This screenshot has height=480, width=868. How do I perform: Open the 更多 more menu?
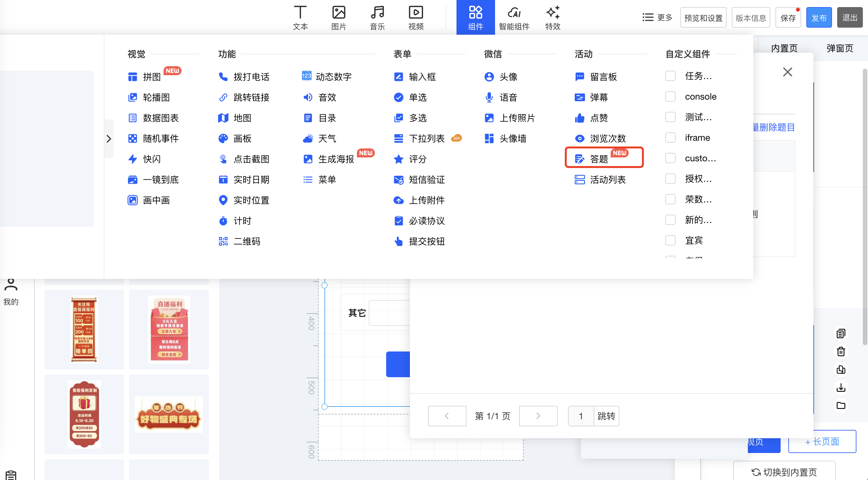click(x=657, y=17)
